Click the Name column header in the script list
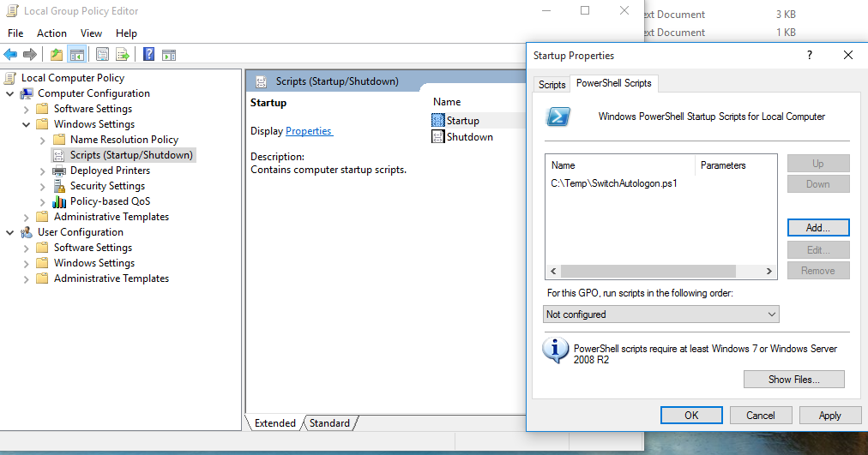The image size is (868, 455). point(620,165)
